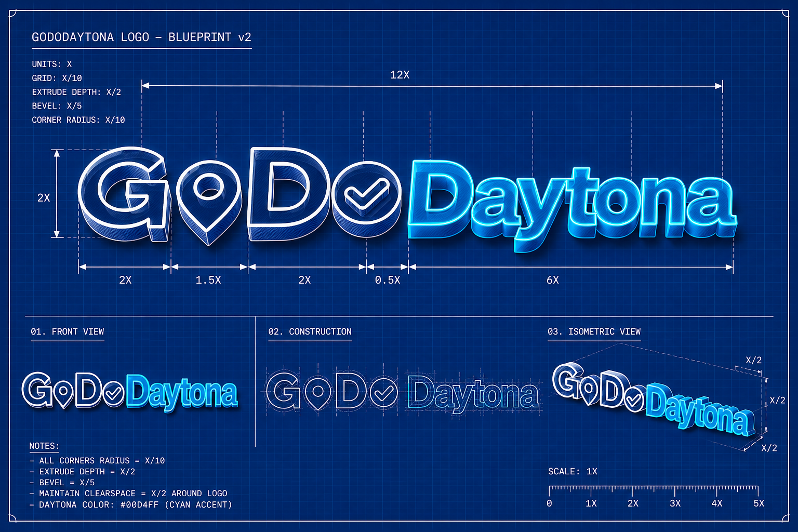
Task: Click the "01. FRONT VIEW" heading
Action: [68, 331]
